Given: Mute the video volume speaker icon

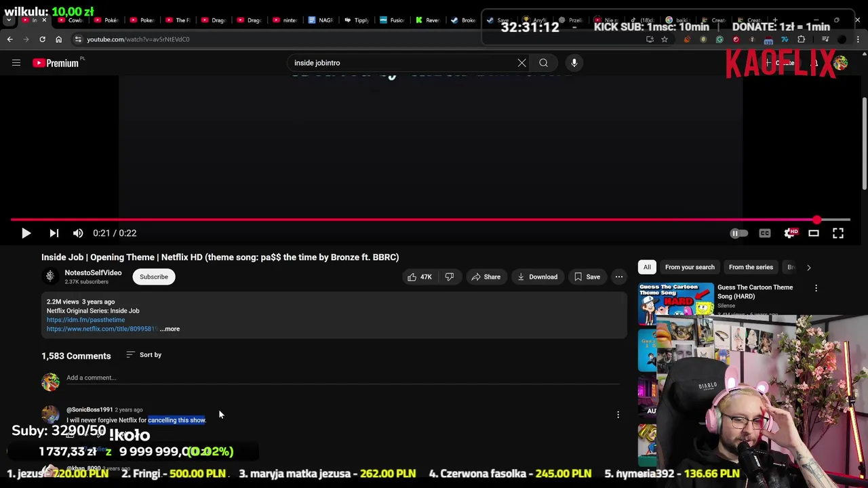Looking at the screenshot, I should (78, 233).
